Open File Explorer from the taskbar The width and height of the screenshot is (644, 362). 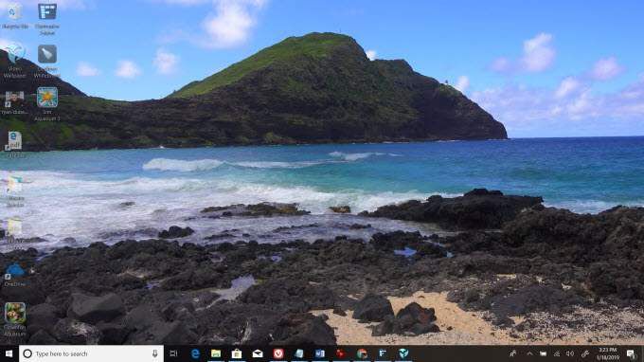coord(216,353)
